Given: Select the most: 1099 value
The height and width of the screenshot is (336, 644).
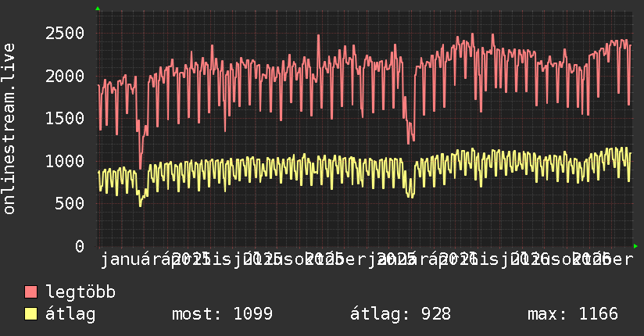Looking at the screenshot, I should pyautogui.click(x=222, y=314).
